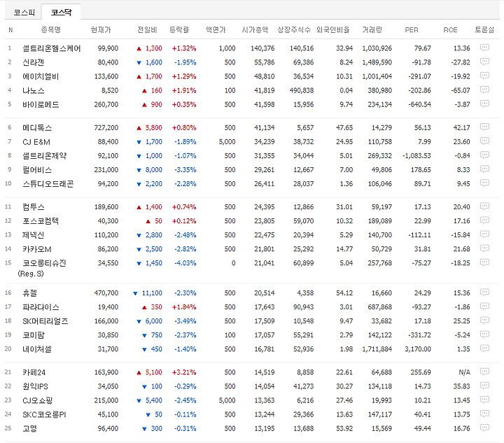Image resolution: width=504 pixels, height=443 pixels.
Task: Open discussion room icon for 바이로메드
Action: click(x=484, y=104)
